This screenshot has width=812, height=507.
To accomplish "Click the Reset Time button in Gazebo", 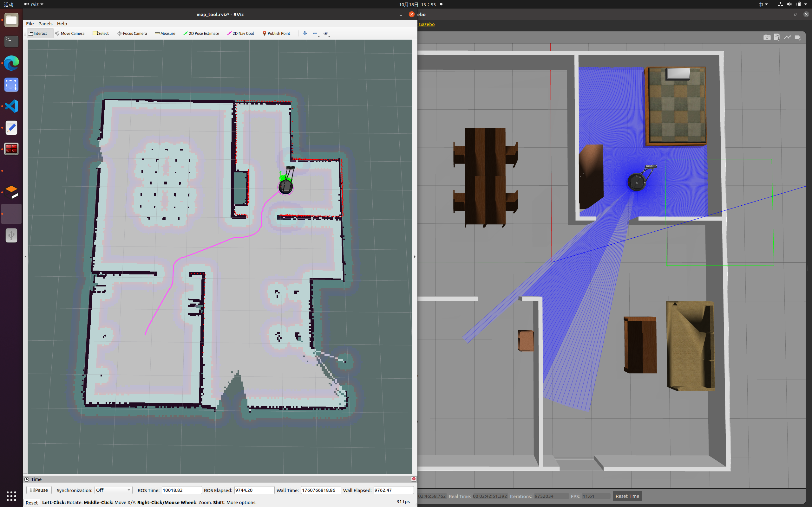I will pos(627,496).
